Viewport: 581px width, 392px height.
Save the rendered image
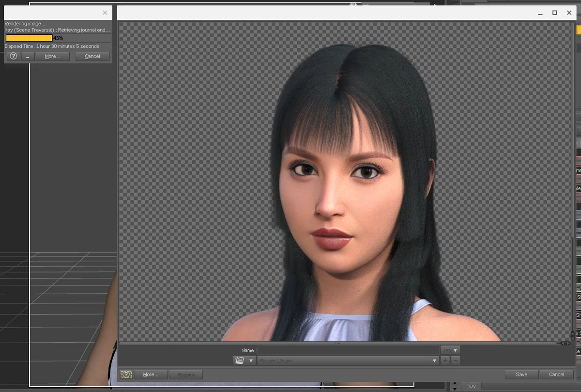521,374
